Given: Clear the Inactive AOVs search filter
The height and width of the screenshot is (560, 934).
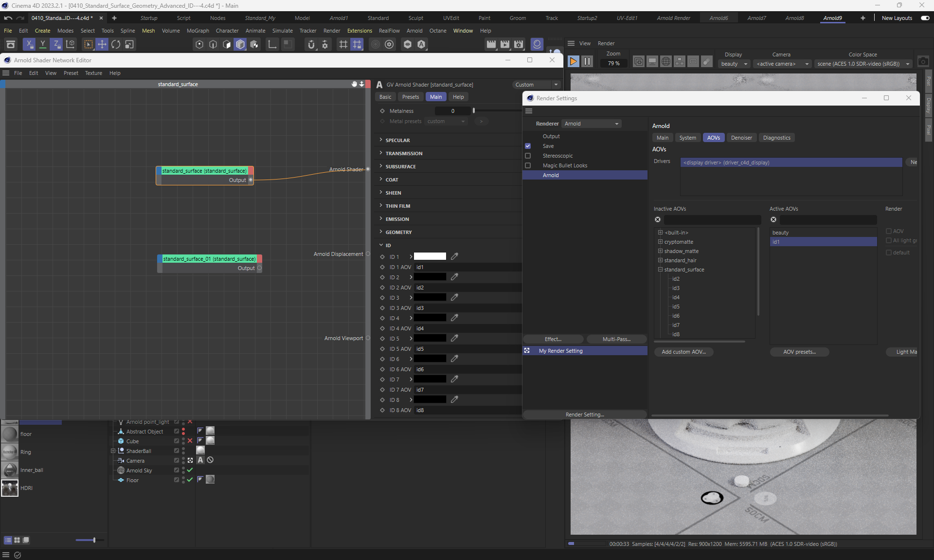Looking at the screenshot, I should [x=658, y=219].
